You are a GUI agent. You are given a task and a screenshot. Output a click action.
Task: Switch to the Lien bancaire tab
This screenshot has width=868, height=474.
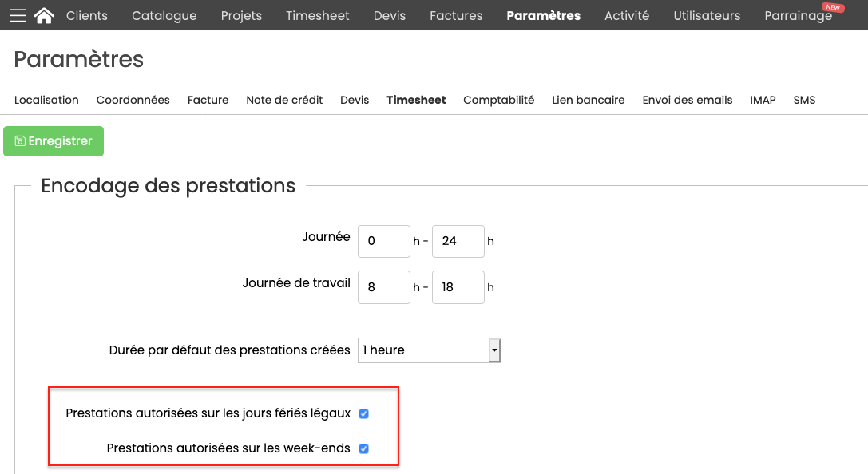pyautogui.click(x=588, y=100)
